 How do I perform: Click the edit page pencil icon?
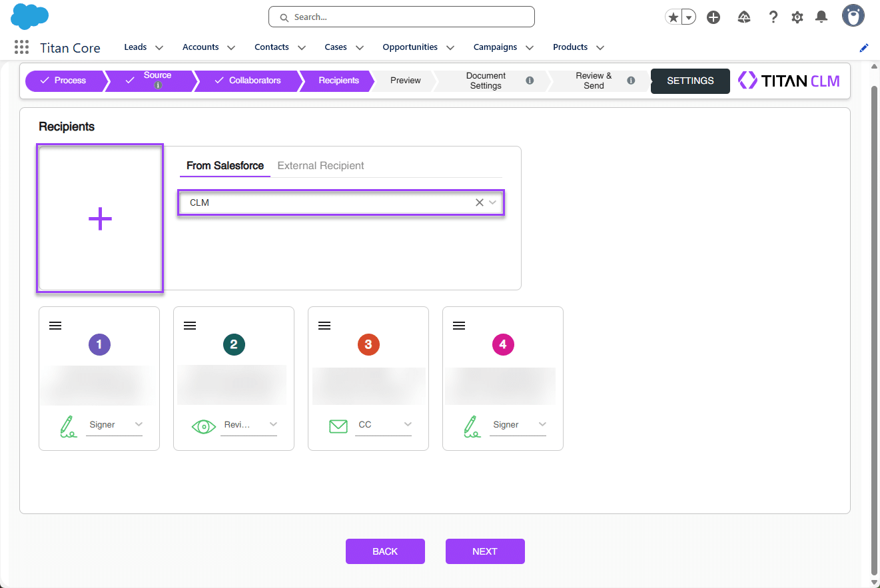pos(863,47)
